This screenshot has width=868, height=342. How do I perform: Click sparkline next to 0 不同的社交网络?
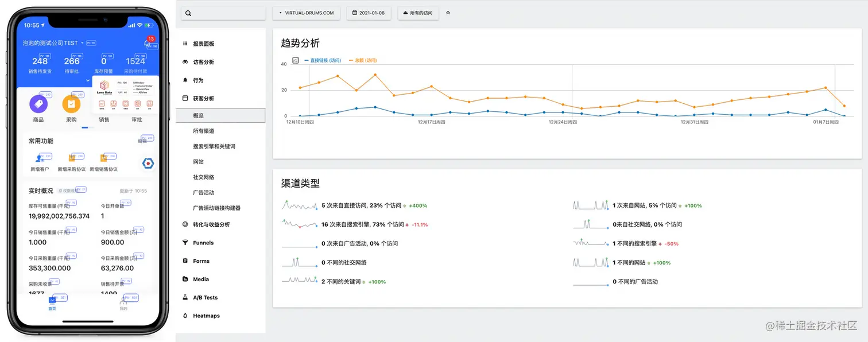(300, 262)
